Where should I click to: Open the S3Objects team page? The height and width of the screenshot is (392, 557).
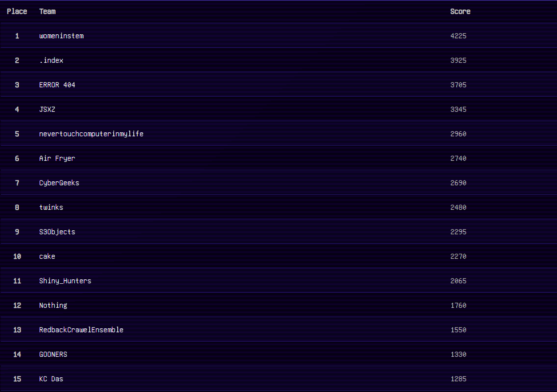click(x=57, y=232)
